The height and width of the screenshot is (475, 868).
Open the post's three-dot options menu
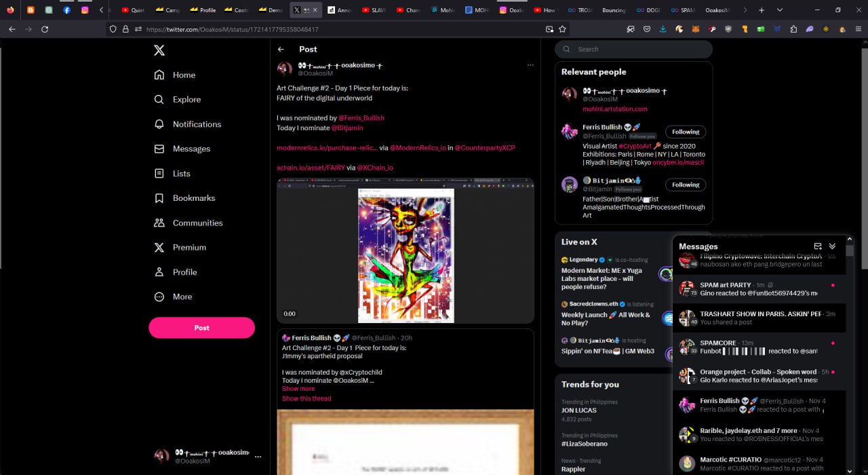(530, 65)
